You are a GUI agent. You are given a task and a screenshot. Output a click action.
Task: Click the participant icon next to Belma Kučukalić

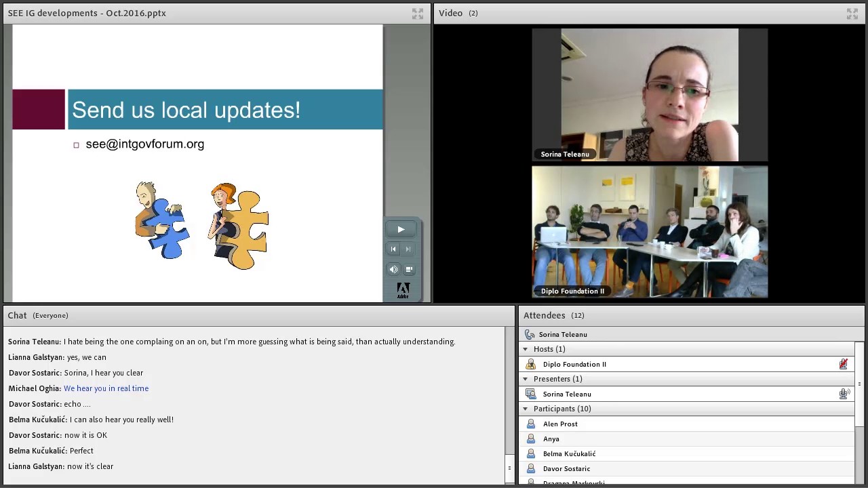[531, 453]
